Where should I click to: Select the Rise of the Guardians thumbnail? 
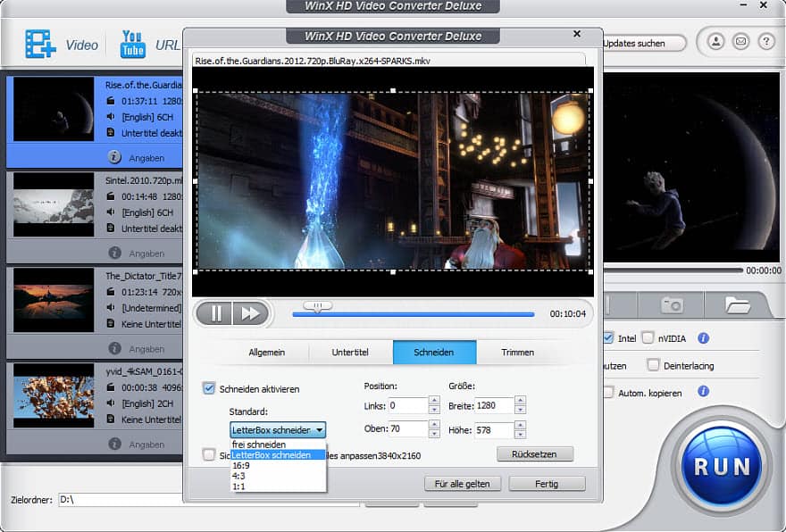pyautogui.click(x=54, y=109)
